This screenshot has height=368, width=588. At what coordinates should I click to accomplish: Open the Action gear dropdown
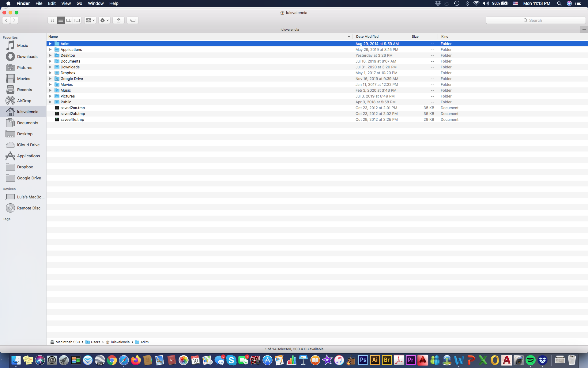pos(104,20)
